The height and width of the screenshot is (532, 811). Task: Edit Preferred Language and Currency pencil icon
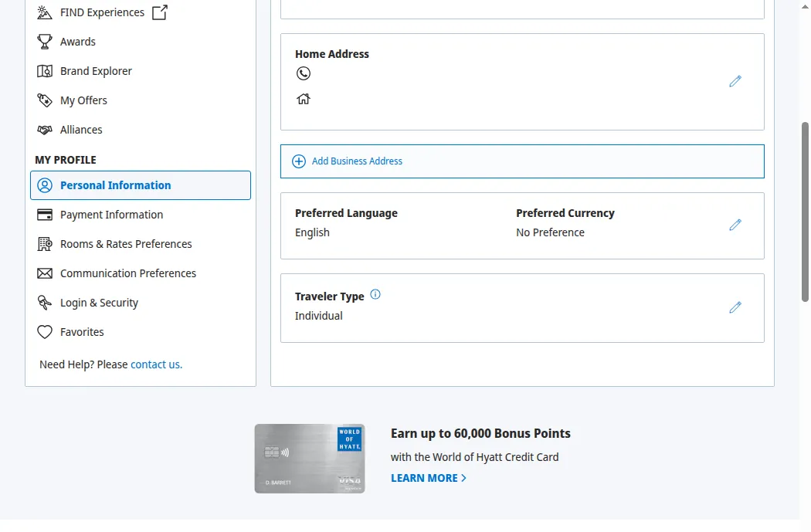tap(735, 225)
